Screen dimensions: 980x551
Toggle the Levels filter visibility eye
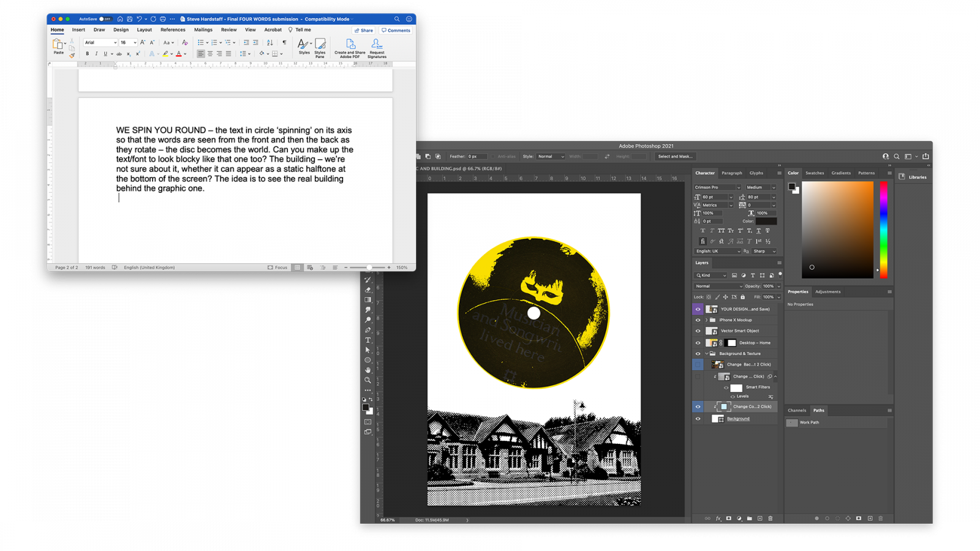click(733, 397)
